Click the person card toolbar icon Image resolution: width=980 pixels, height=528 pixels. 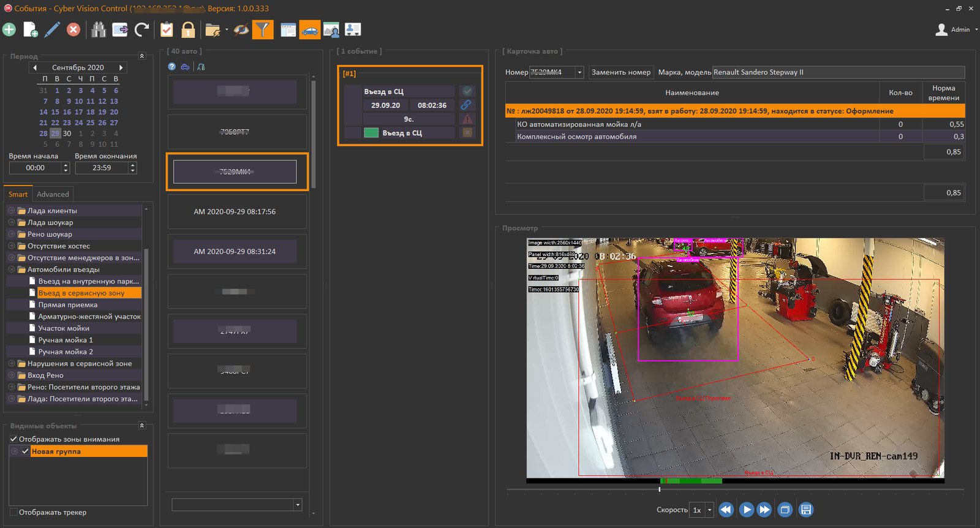click(x=353, y=29)
